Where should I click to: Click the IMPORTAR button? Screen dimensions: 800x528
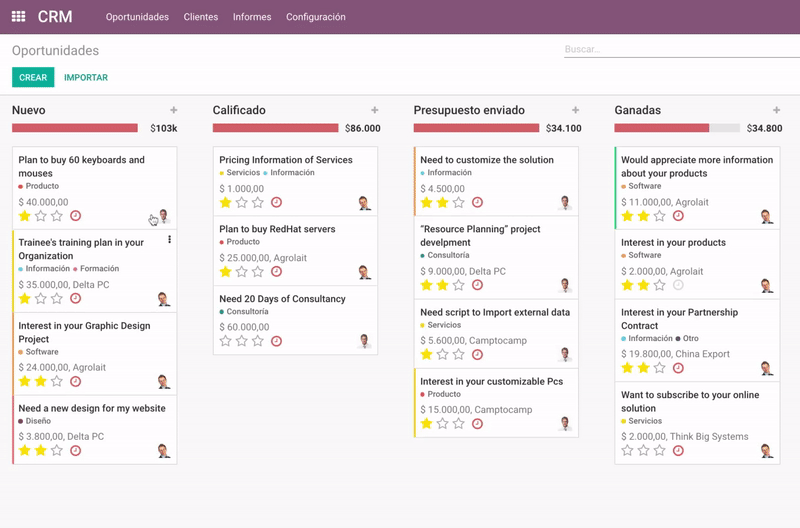point(86,77)
